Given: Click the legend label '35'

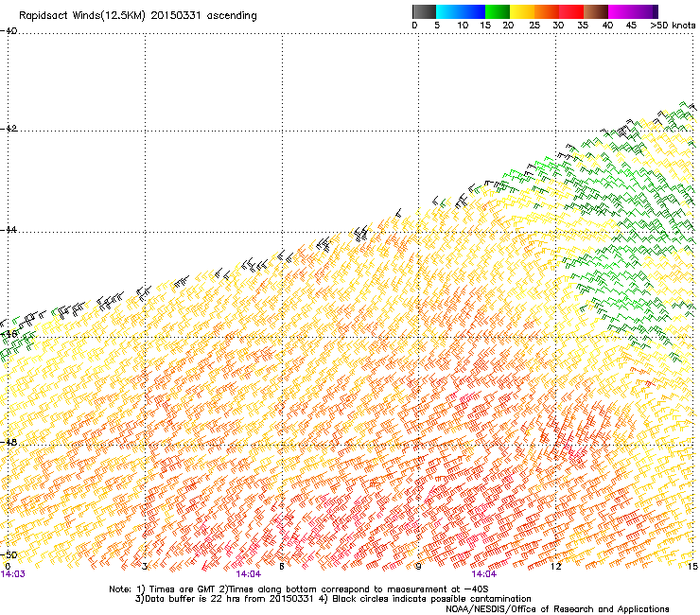Looking at the screenshot, I should [583, 26].
